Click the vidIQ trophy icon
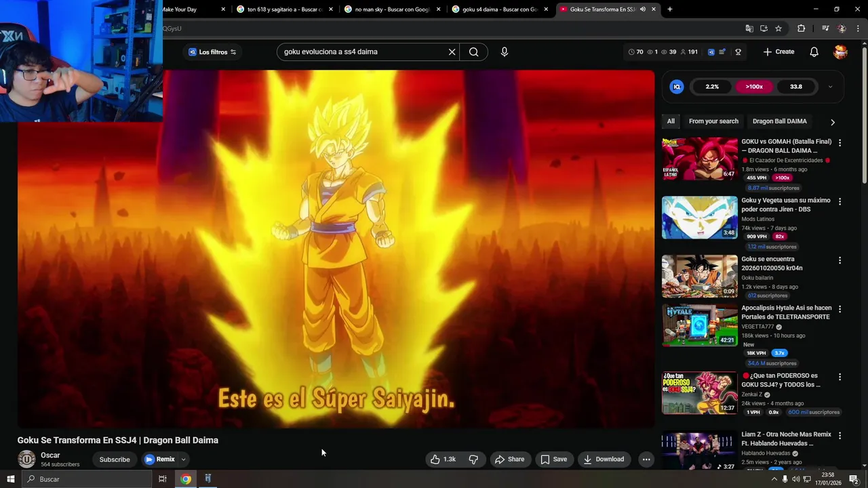868x488 pixels. coord(738,52)
